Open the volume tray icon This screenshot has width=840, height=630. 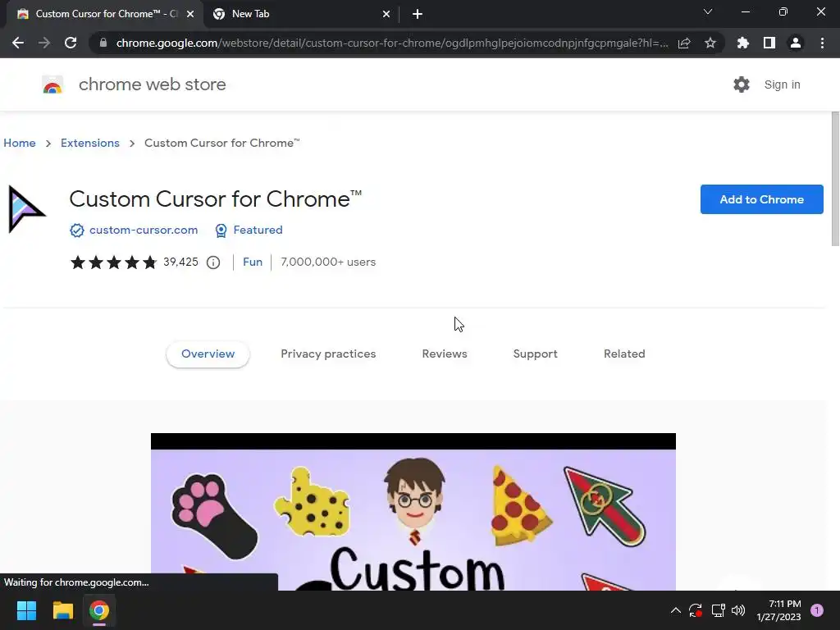(x=738, y=610)
